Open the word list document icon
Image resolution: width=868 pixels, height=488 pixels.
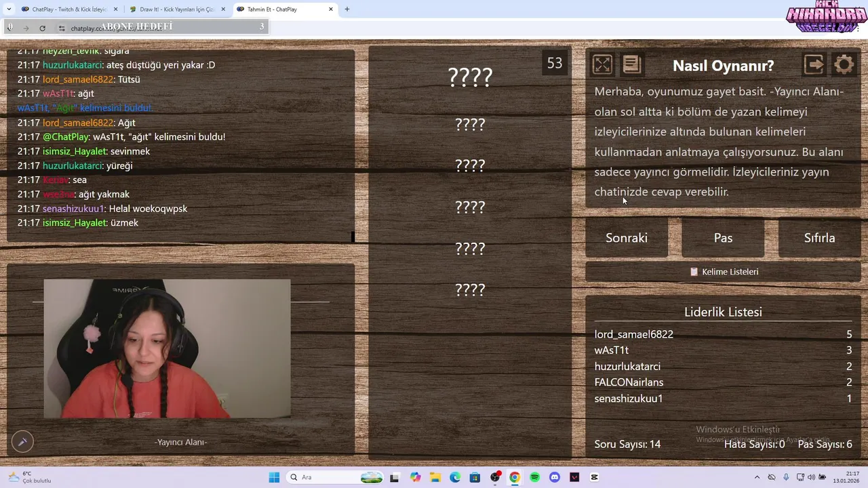[x=631, y=64]
